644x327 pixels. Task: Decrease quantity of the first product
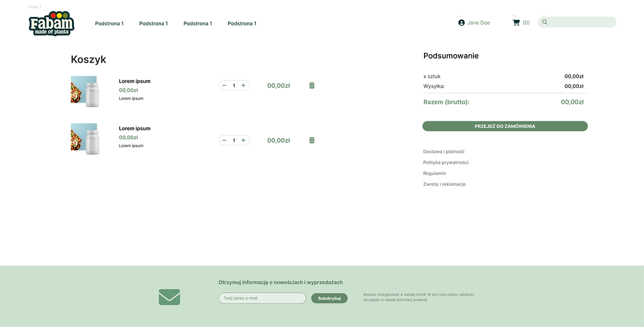click(x=224, y=85)
